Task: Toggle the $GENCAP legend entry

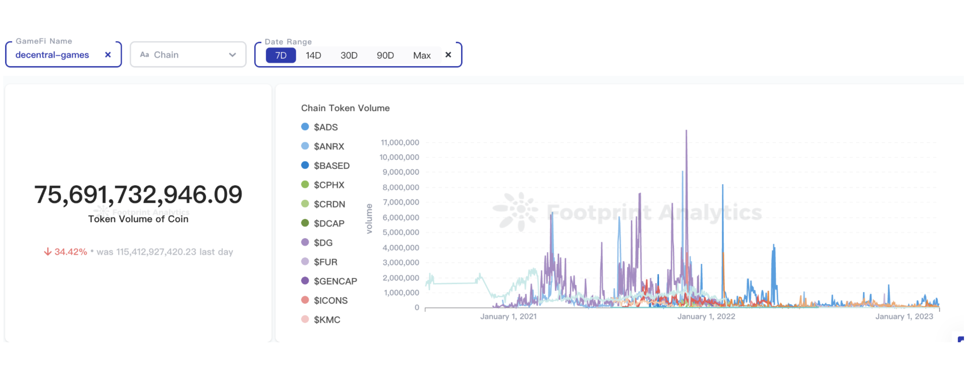Action: (329, 281)
